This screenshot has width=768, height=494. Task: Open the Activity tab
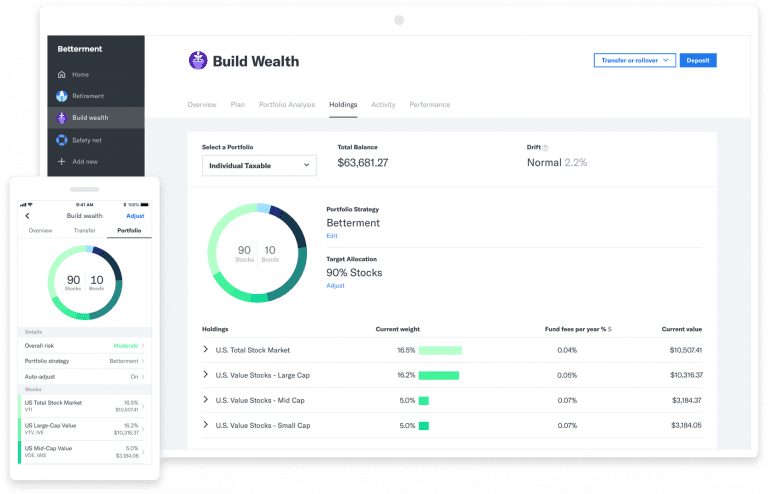click(383, 104)
